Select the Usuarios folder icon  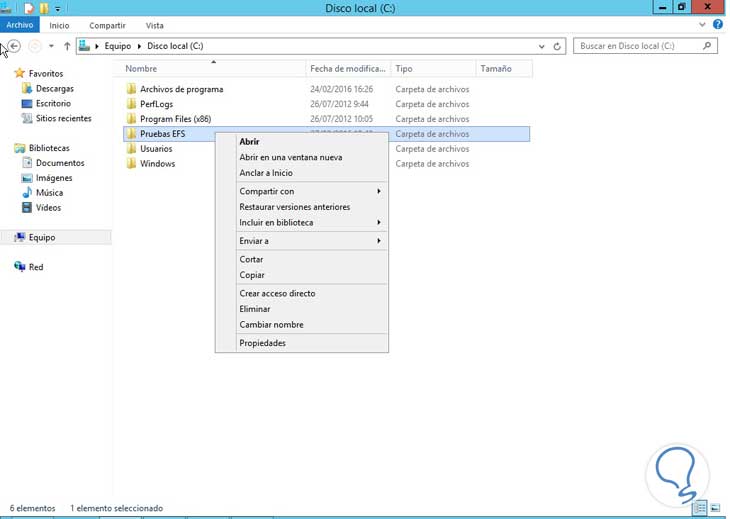pyautogui.click(x=132, y=148)
